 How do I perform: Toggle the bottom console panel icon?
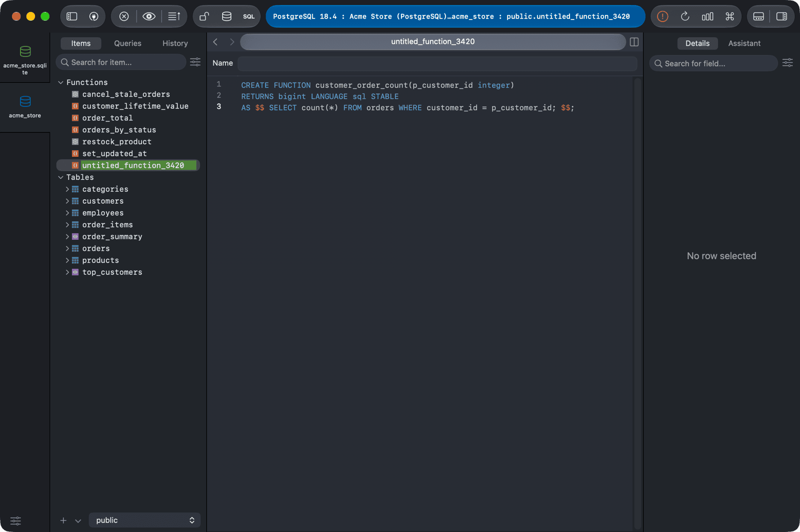click(x=758, y=16)
